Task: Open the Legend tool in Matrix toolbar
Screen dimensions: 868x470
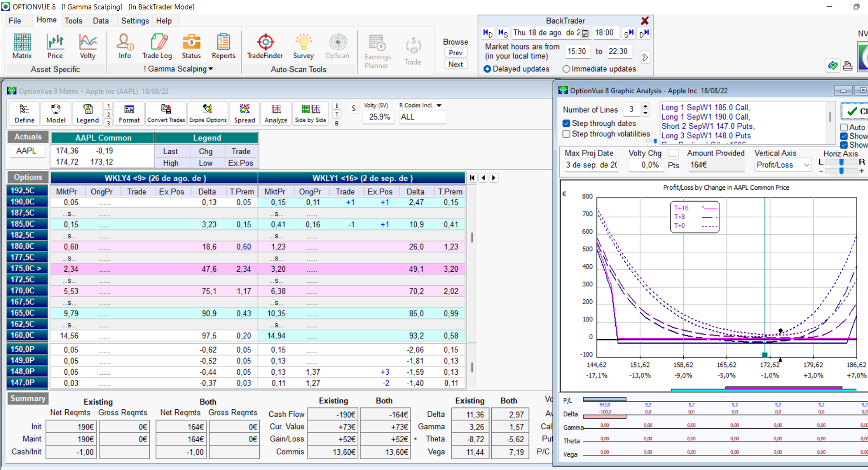Action: pyautogui.click(x=87, y=113)
